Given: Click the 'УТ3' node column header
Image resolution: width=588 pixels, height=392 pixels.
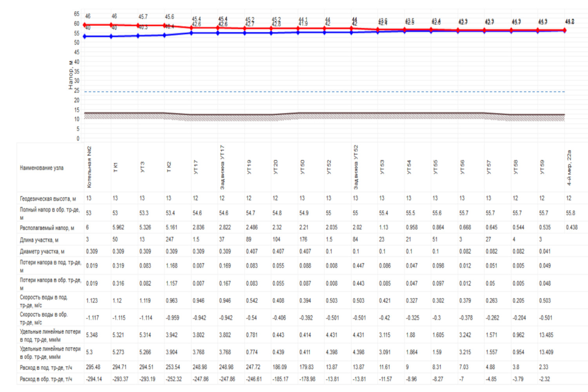Looking at the screenshot, I should 142,167.
